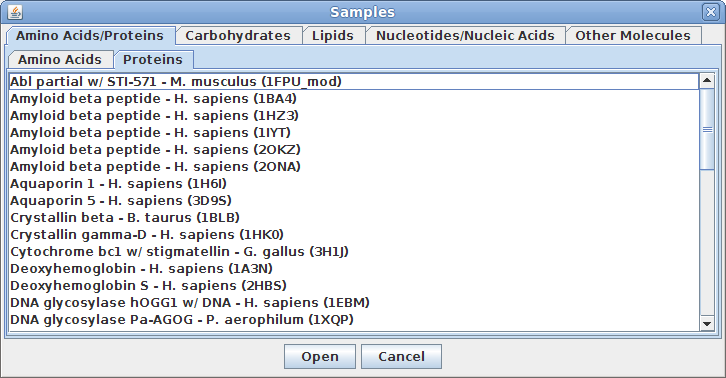
Task: Click the scrollbar up arrow
Action: (x=707, y=81)
